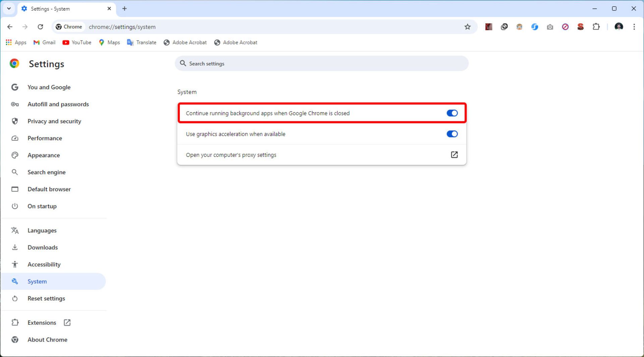Go back using the back arrow
This screenshot has height=357, width=644.
tap(10, 27)
